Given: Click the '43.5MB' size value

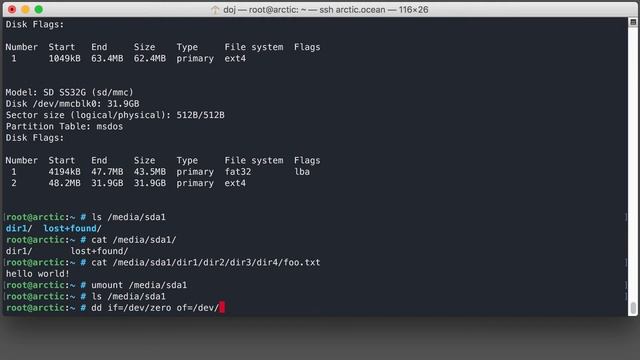Looking at the screenshot, I should [150, 172].
